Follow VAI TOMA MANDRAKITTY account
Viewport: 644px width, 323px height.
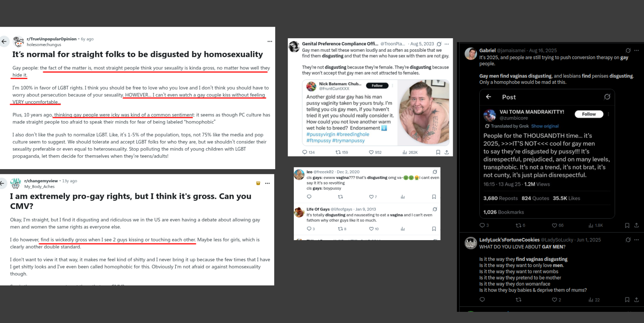(589, 114)
